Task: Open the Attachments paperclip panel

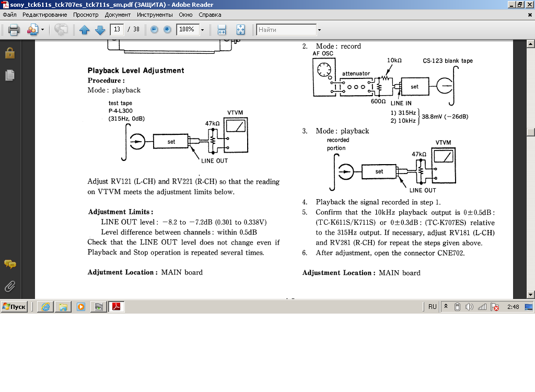Action: [x=9, y=286]
